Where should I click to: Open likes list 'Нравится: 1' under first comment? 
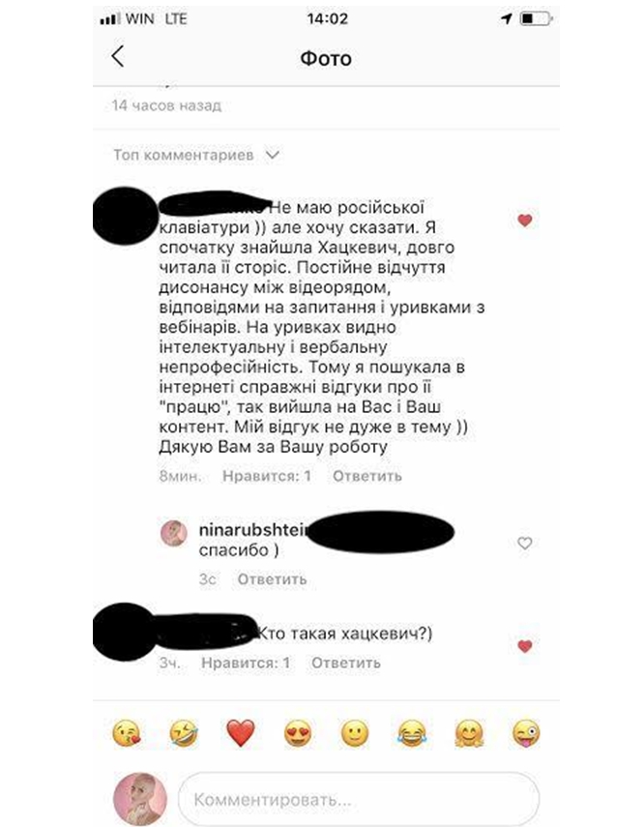tap(267, 476)
